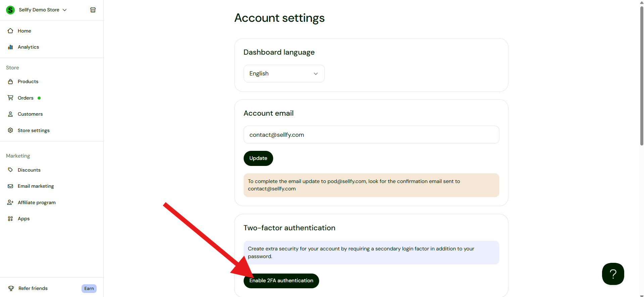Click the Two-factor authentication heading
Viewport: 644px width, 297px height.
point(289,228)
